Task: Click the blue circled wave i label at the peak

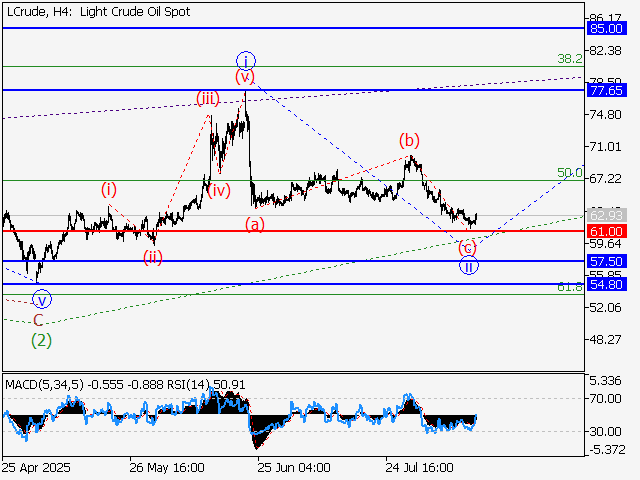Action: (x=245, y=59)
